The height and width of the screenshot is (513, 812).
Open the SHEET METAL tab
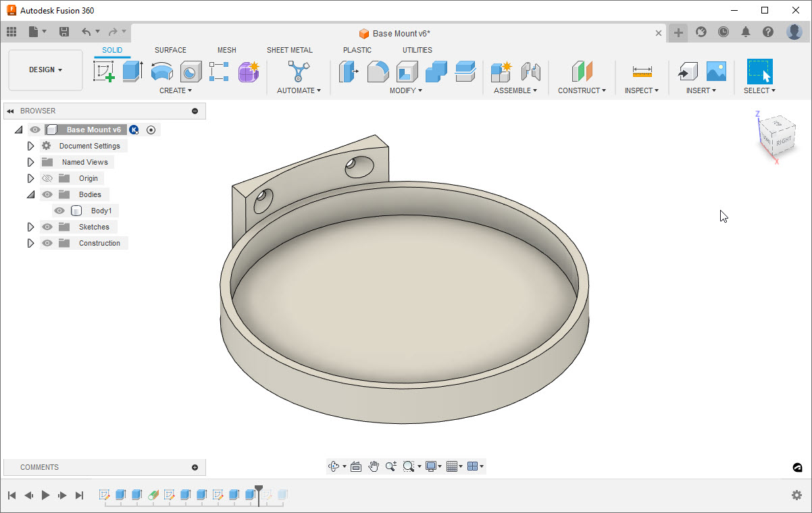[289, 50]
